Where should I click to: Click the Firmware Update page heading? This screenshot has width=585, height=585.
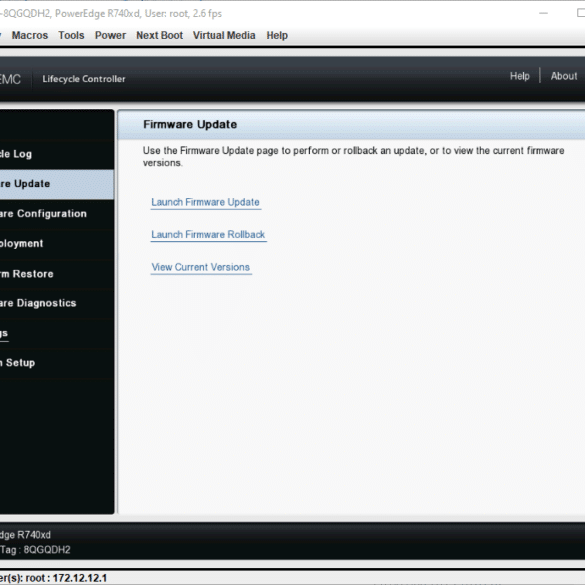pyautogui.click(x=190, y=125)
